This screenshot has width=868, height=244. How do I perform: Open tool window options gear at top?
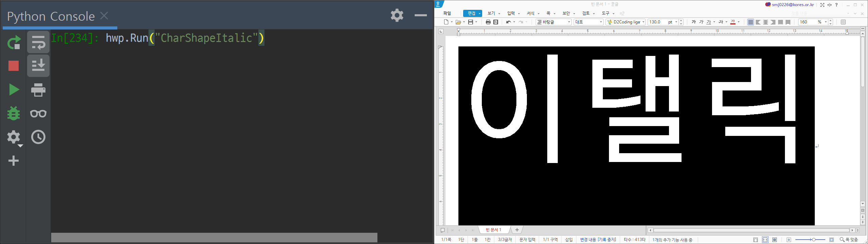pos(397,15)
